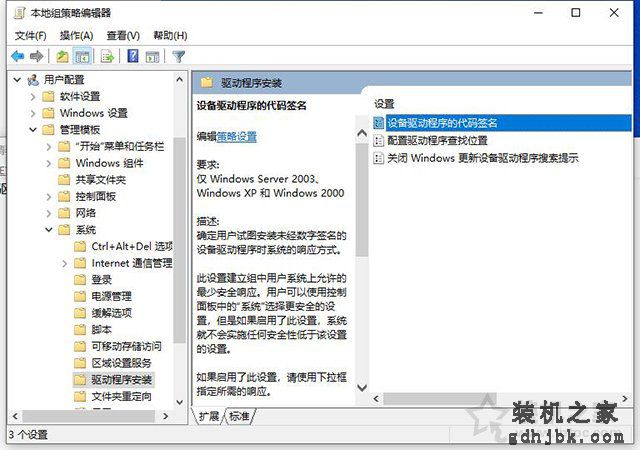Select the 文件夹重定向 tree item
This screenshot has height=450, width=640.
click(122, 397)
